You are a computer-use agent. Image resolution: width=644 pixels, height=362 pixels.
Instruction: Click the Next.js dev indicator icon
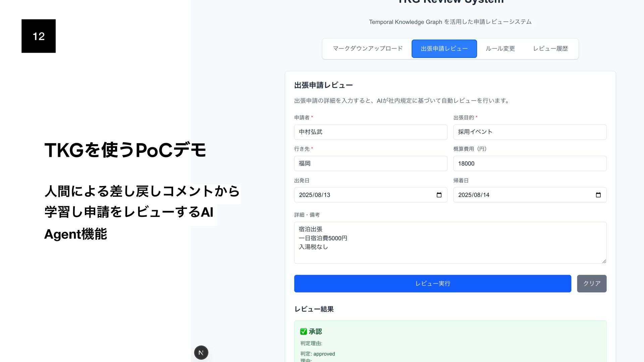click(201, 353)
